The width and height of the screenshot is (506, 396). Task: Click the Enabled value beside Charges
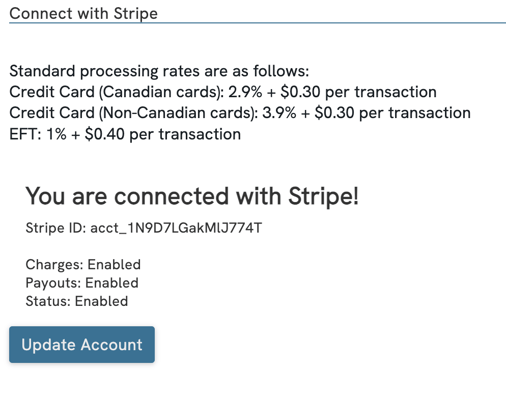pos(114,265)
